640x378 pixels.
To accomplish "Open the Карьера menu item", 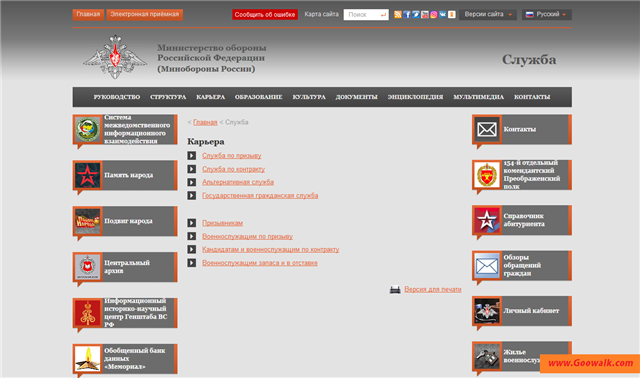I will pyautogui.click(x=211, y=97).
